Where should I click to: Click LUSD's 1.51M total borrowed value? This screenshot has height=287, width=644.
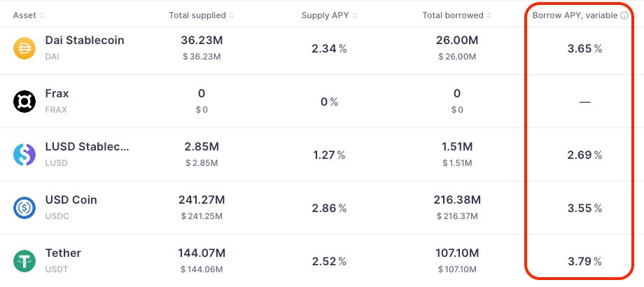456,147
